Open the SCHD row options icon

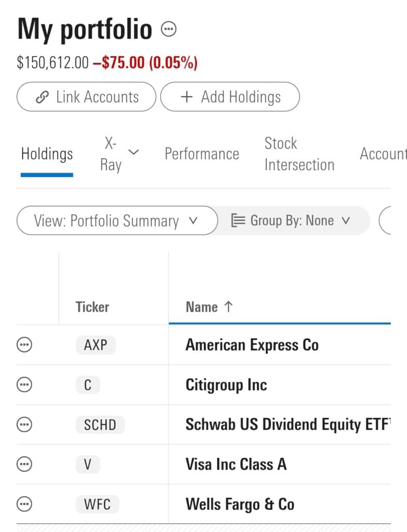tap(24, 424)
